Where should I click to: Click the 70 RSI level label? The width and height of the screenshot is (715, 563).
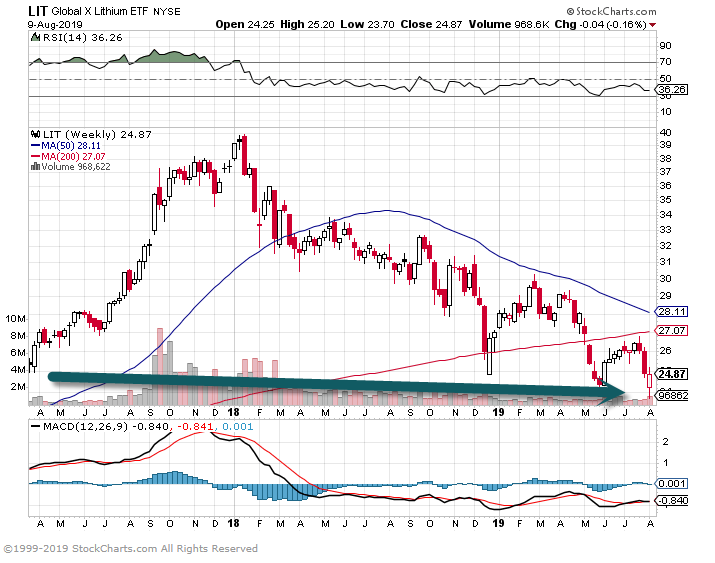[665, 62]
